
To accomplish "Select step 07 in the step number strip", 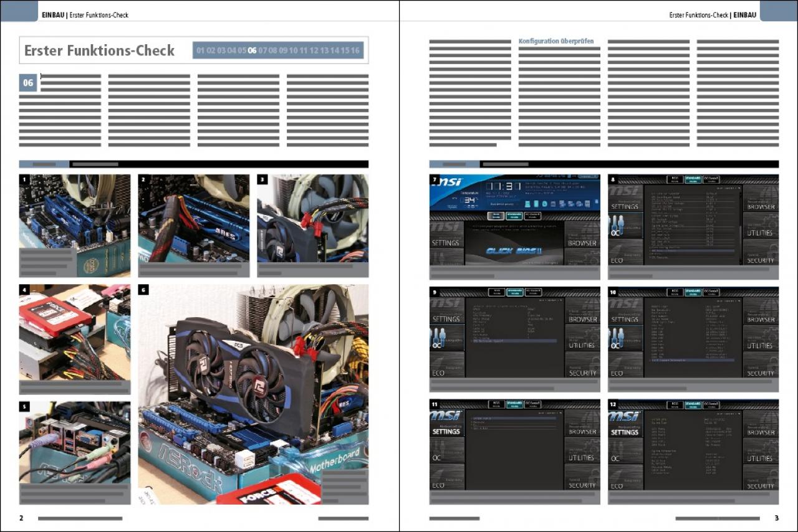I will (x=262, y=50).
